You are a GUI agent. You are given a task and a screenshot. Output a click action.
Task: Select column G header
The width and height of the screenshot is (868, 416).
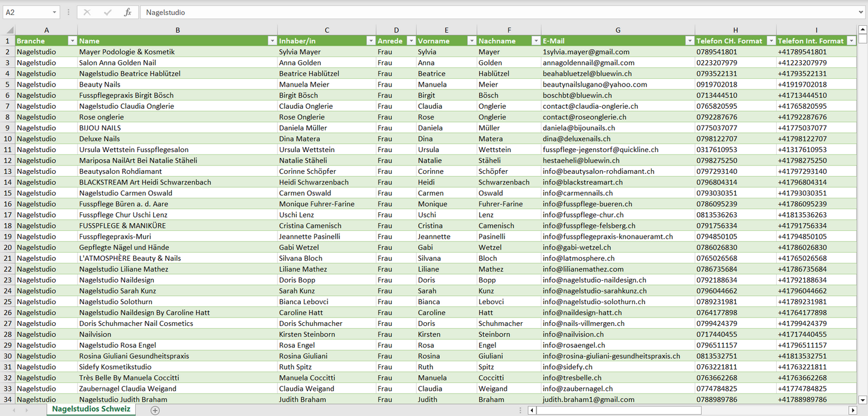pos(618,30)
